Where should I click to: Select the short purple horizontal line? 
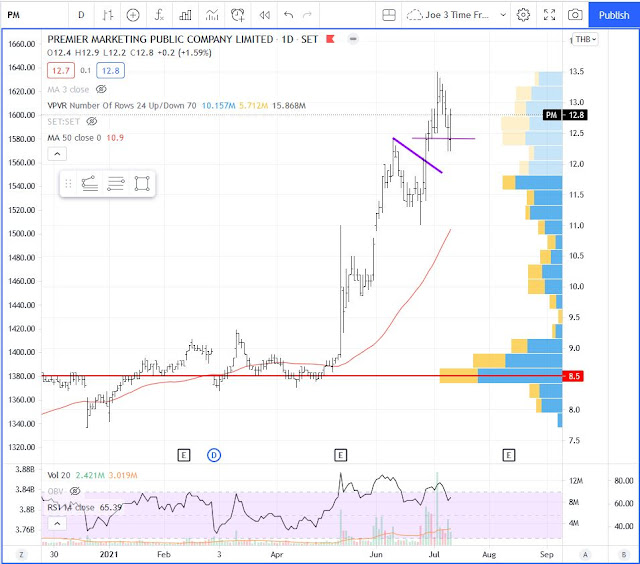tap(443, 138)
